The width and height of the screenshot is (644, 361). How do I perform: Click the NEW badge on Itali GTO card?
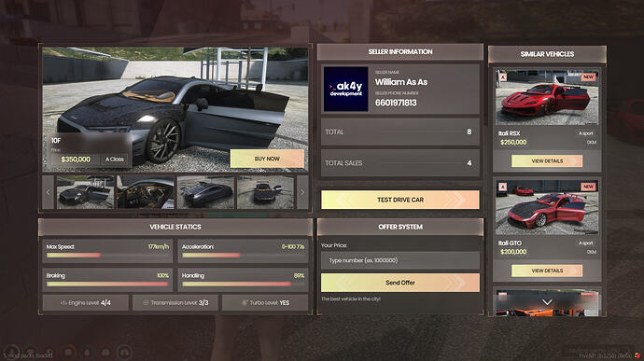[588, 187]
